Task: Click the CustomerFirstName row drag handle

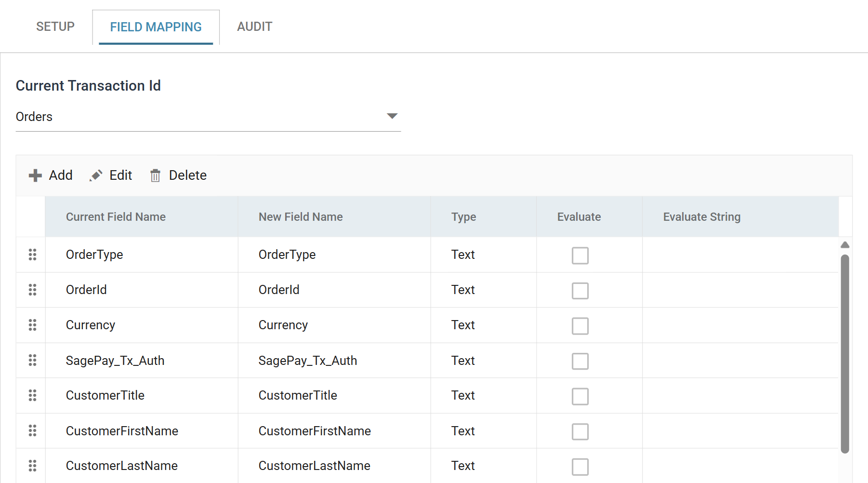Action: click(32, 430)
